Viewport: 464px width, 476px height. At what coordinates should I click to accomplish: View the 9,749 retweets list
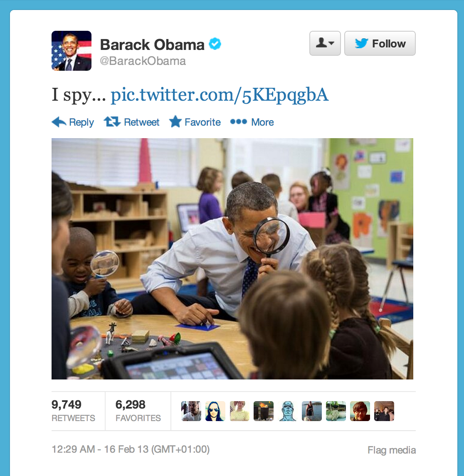point(73,411)
